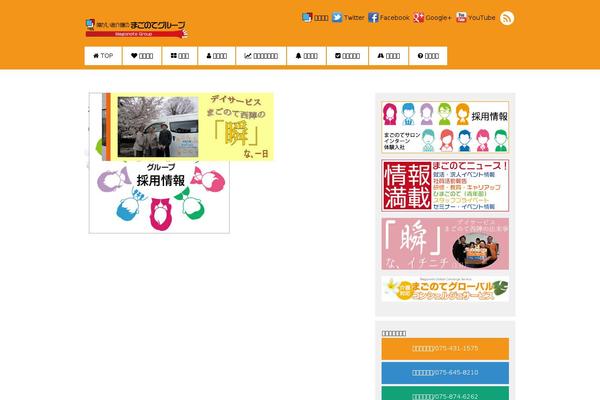Viewport: 600px width, 400px height.
Task: Click the orange 075-431-1575 phone button
Action: 445,348
